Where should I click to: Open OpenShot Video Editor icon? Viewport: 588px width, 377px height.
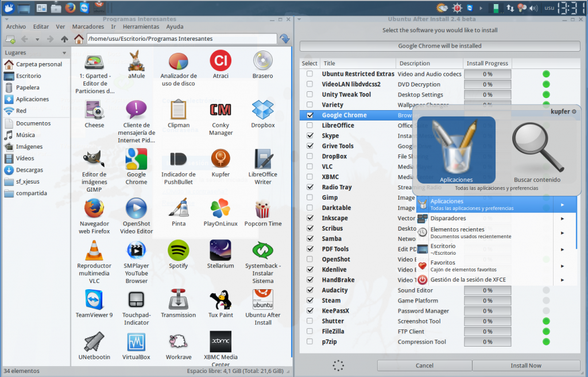click(136, 208)
